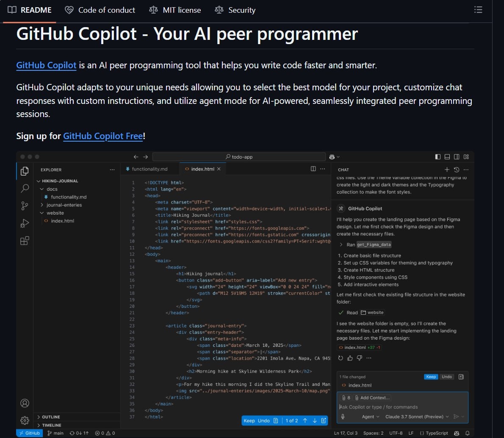
Task: Switch to the README tab
Action: (30, 10)
